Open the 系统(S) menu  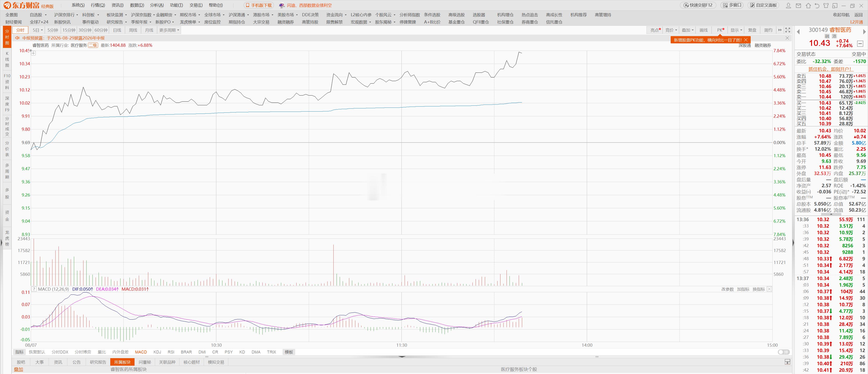pyautogui.click(x=78, y=5)
